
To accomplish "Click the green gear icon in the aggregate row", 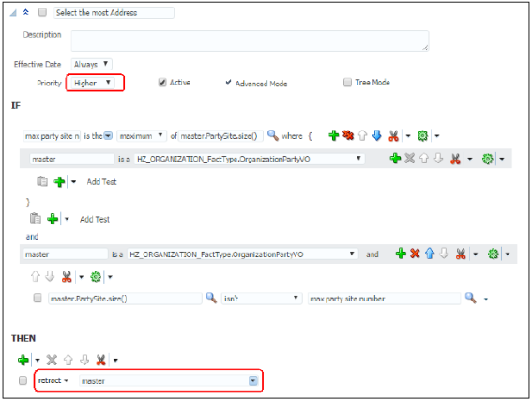I will (x=422, y=136).
